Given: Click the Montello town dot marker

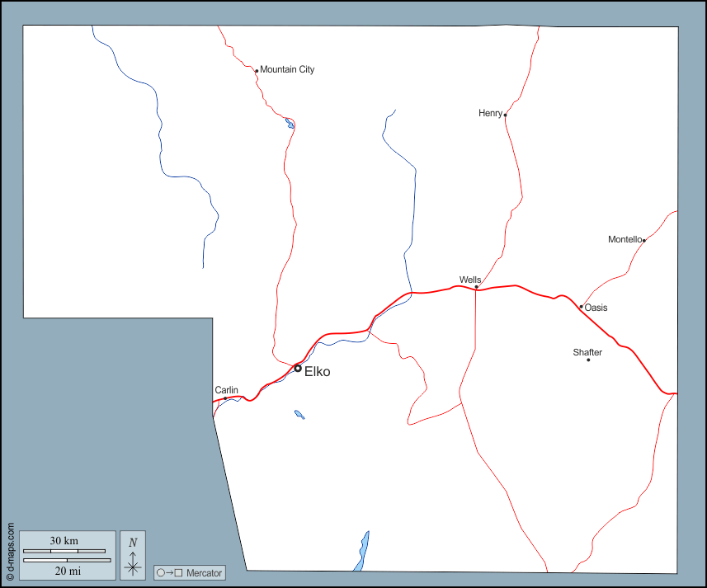Looking at the screenshot, I should (643, 240).
